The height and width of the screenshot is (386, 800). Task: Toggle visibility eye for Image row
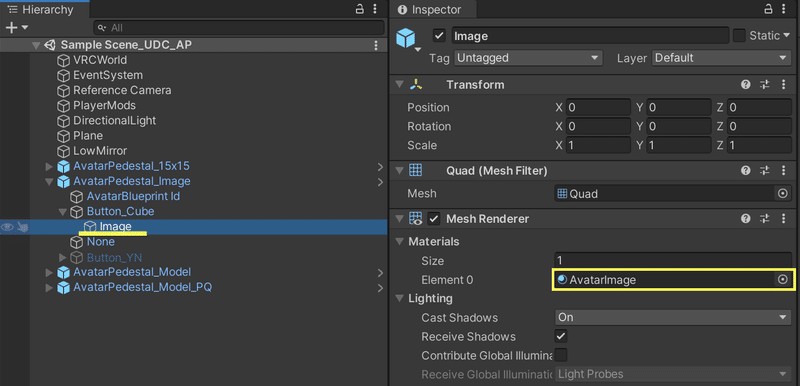7,227
